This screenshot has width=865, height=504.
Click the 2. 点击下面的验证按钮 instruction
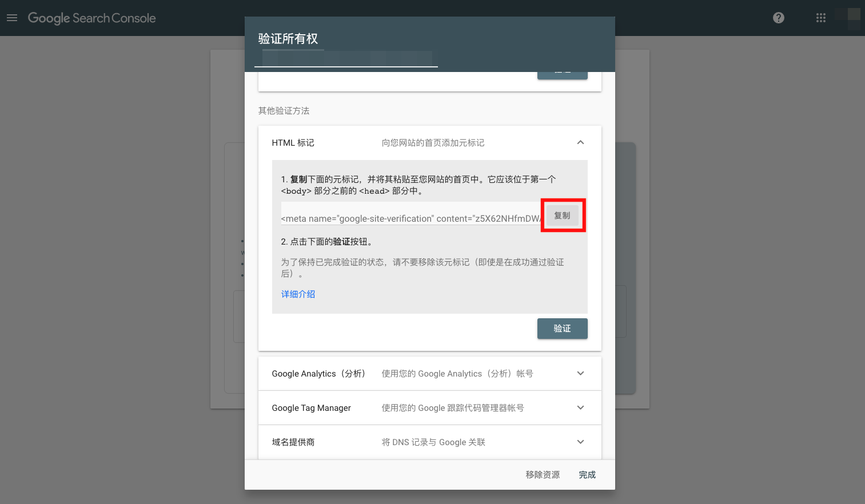(328, 242)
